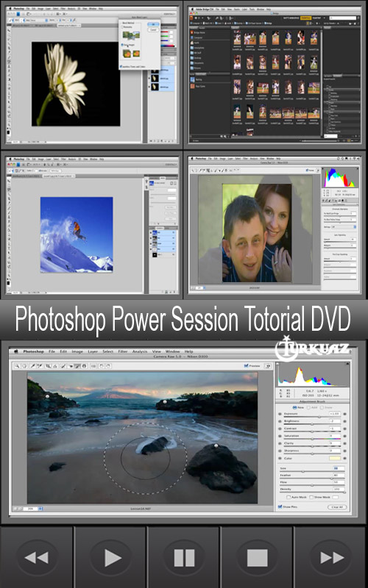Click the mask color swatch beside Show Mask
Screen dimensions: 368x588
[x=336, y=498]
